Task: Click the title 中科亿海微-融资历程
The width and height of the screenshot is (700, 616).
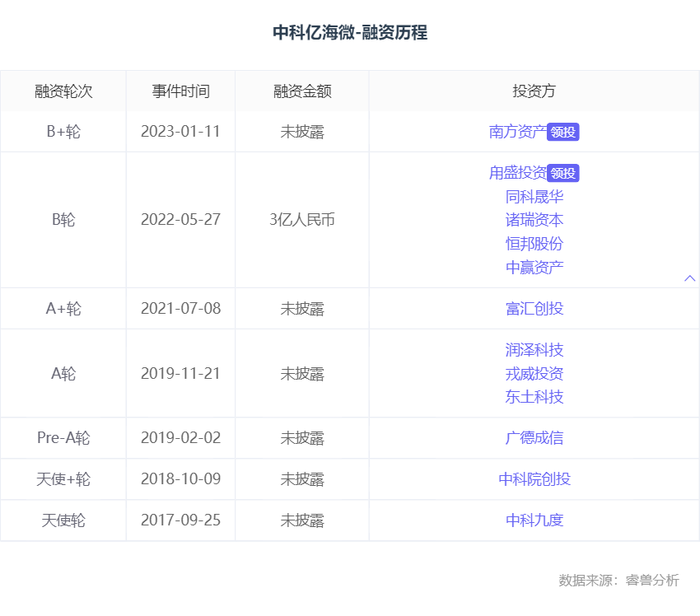Action: click(x=350, y=33)
